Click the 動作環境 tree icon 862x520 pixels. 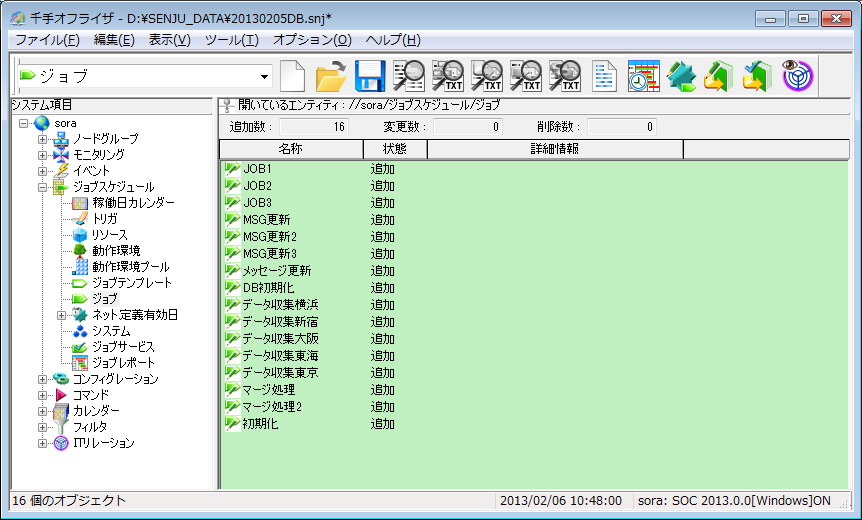click(80, 251)
